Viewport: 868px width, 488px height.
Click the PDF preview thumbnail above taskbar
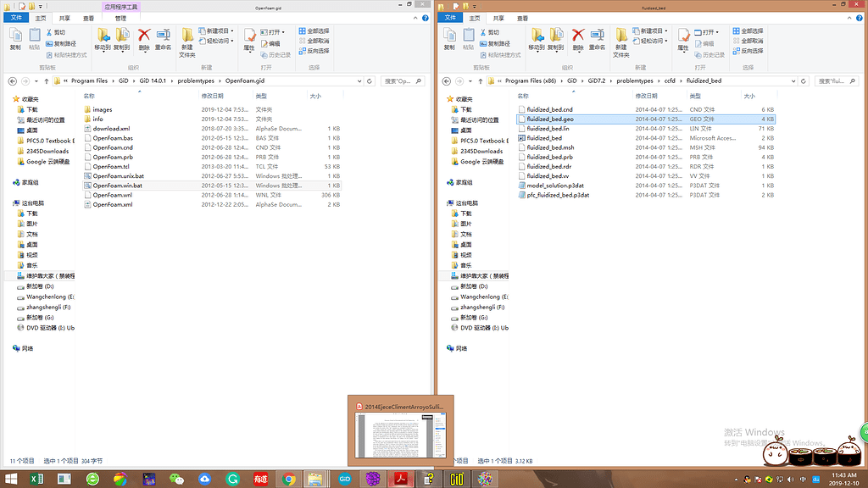[x=400, y=430]
